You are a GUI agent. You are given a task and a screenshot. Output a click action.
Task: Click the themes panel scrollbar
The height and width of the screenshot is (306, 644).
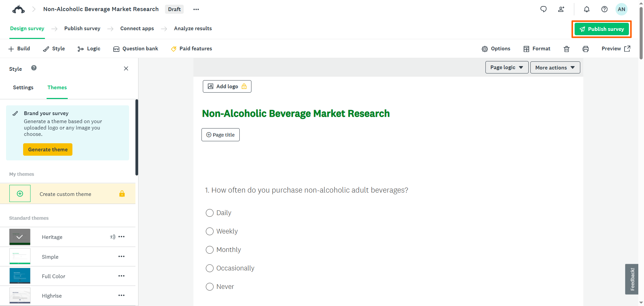coord(137,137)
